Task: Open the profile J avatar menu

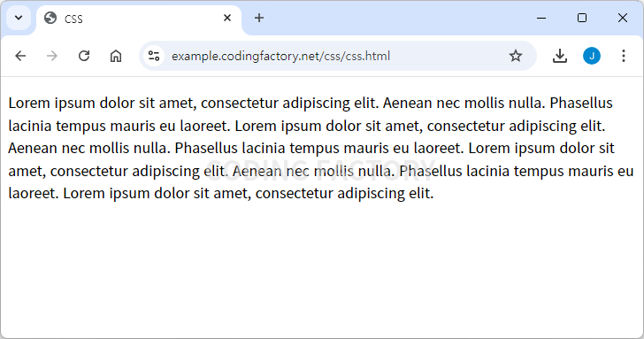Action: (x=592, y=56)
